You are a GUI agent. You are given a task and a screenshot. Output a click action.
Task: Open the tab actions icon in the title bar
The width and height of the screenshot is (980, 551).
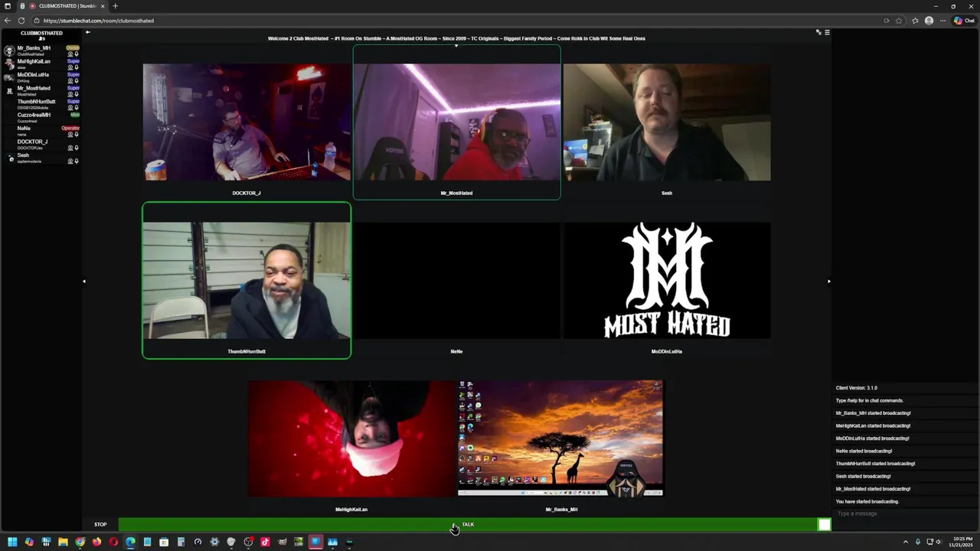pos(8,6)
